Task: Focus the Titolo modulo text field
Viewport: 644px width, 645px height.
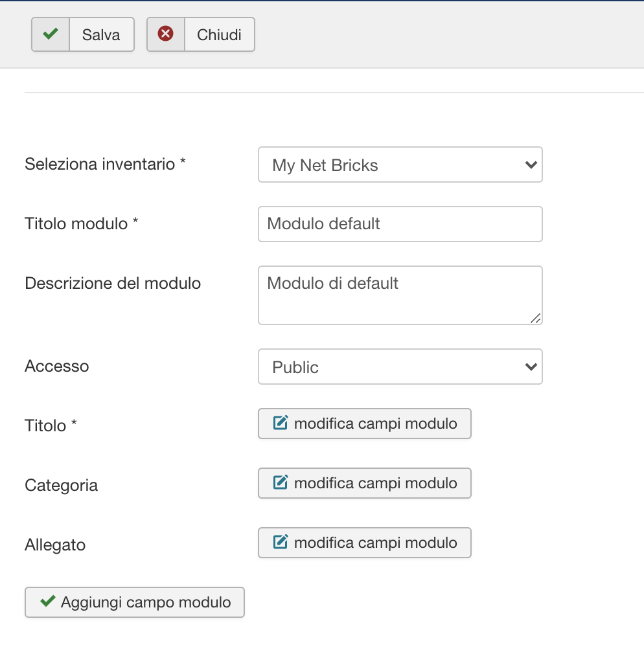Action: (x=400, y=224)
